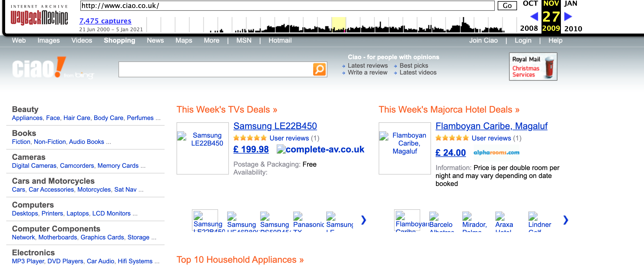
Task: Open the Audio Books category link
Action: coord(87,142)
